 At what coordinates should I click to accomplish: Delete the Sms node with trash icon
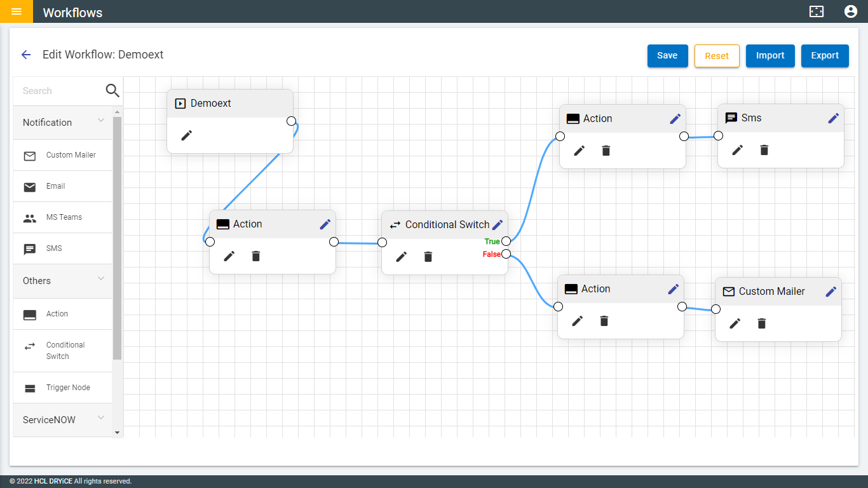coord(764,150)
